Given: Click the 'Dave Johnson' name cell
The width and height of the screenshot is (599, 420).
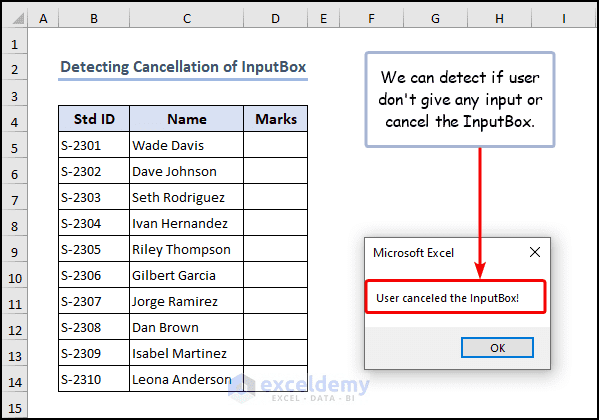Looking at the screenshot, I should point(186,171).
